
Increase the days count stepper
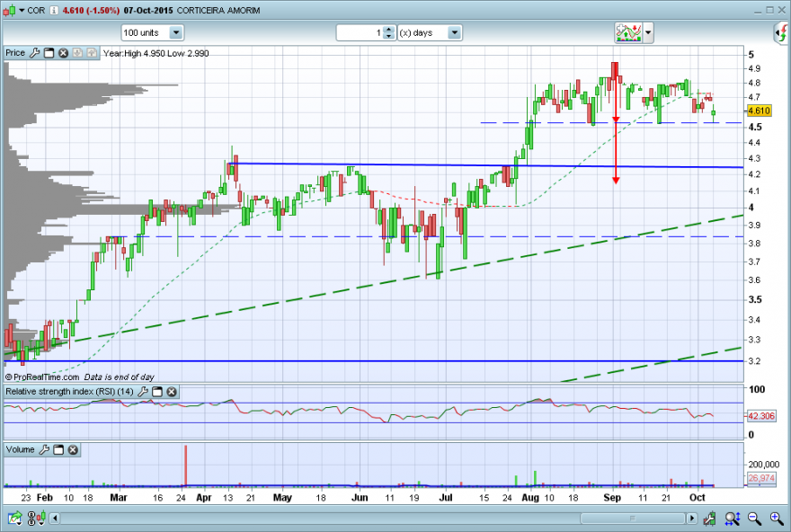[x=388, y=30]
